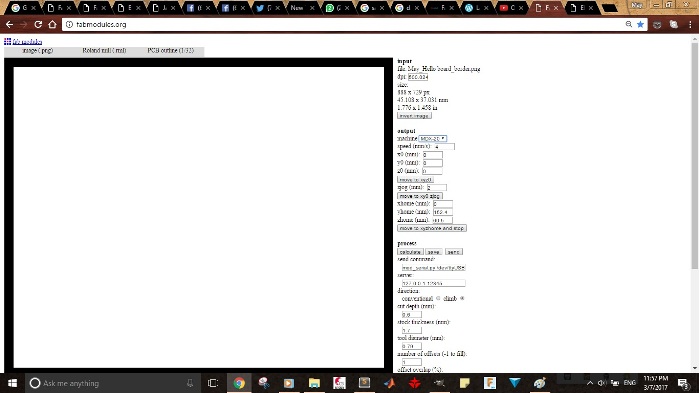Click the yhome (mm) input field
The width and height of the screenshot is (699, 393).
click(443, 212)
